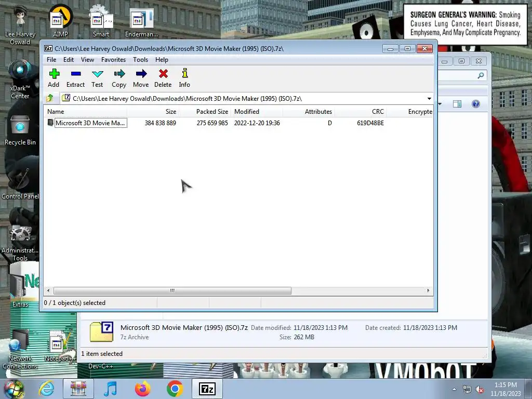Click the CRC value 619D48BE
The height and width of the screenshot is (399, 532).
(370, 123)
